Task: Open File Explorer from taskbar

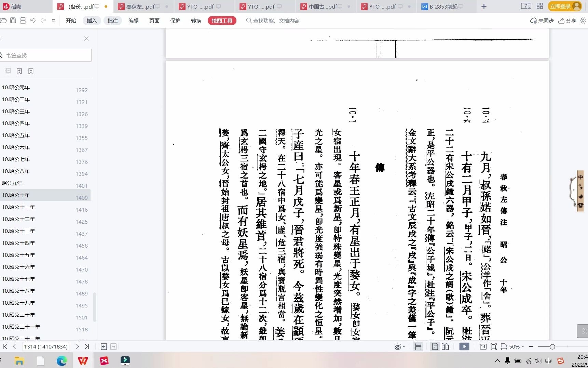Action: pos(19,360)
